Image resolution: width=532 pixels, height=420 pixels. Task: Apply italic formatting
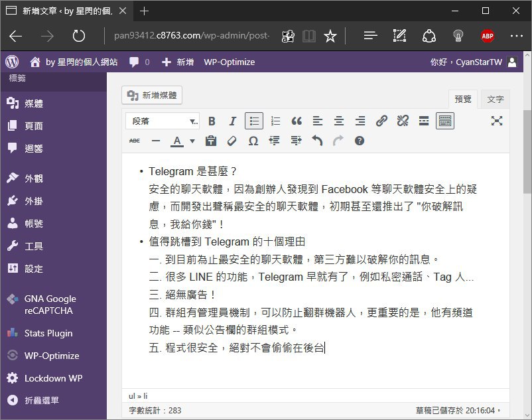(232, 121)
